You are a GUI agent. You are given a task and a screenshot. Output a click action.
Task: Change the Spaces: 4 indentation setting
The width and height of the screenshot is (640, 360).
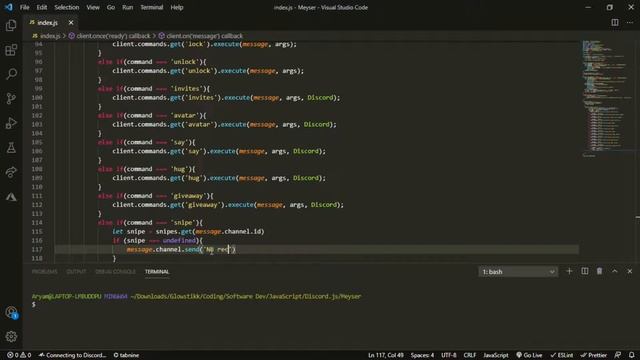422,355
